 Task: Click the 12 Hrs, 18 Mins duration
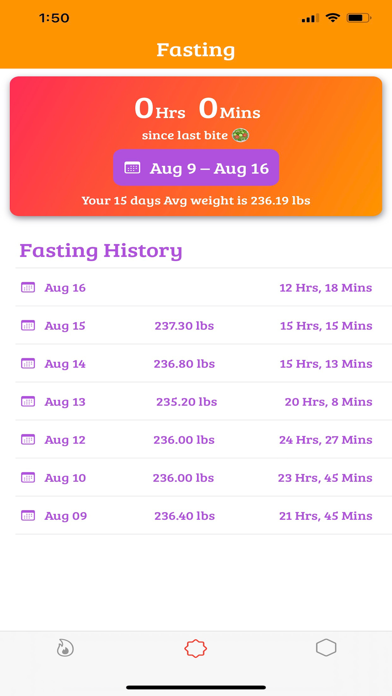tap(325, 288)
